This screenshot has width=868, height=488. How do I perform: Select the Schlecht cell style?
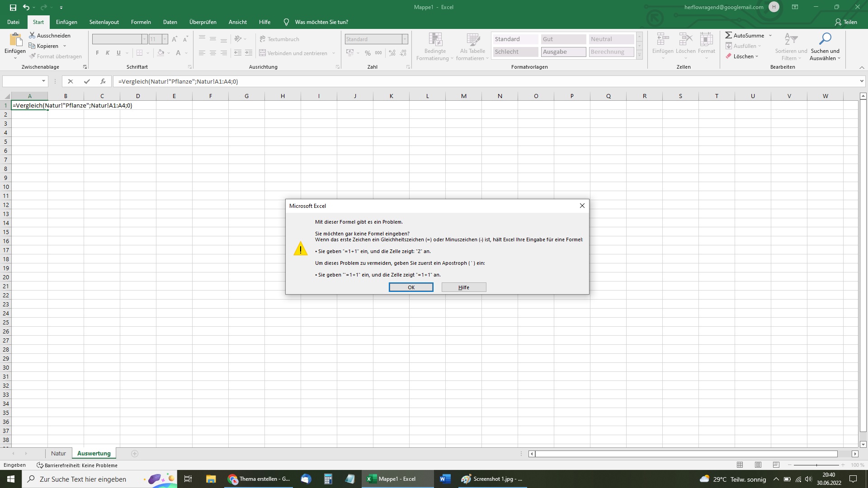pyautogui.click(x=515, y=52)
